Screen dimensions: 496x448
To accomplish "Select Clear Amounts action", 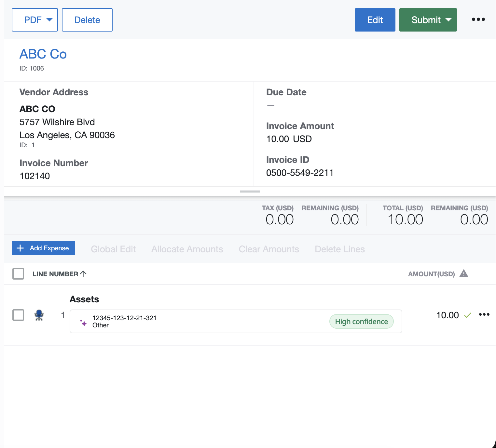I will click(269, 249).
